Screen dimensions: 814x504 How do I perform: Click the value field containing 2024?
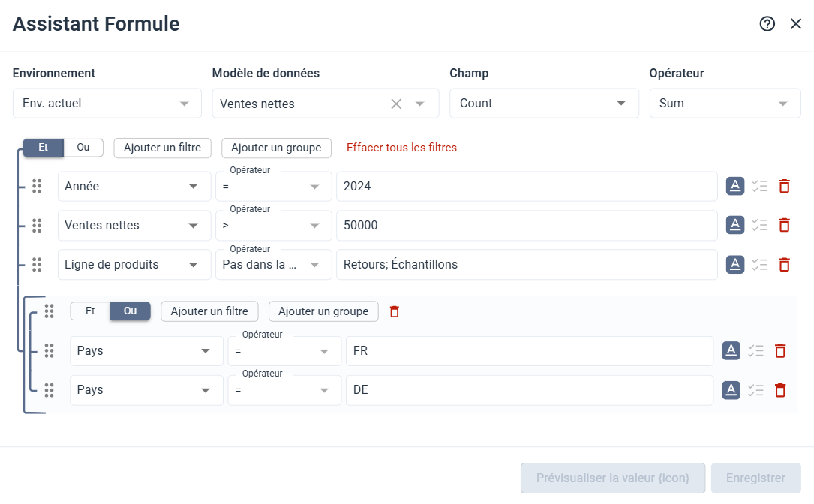pyautogui.click(x=527, y=186)
